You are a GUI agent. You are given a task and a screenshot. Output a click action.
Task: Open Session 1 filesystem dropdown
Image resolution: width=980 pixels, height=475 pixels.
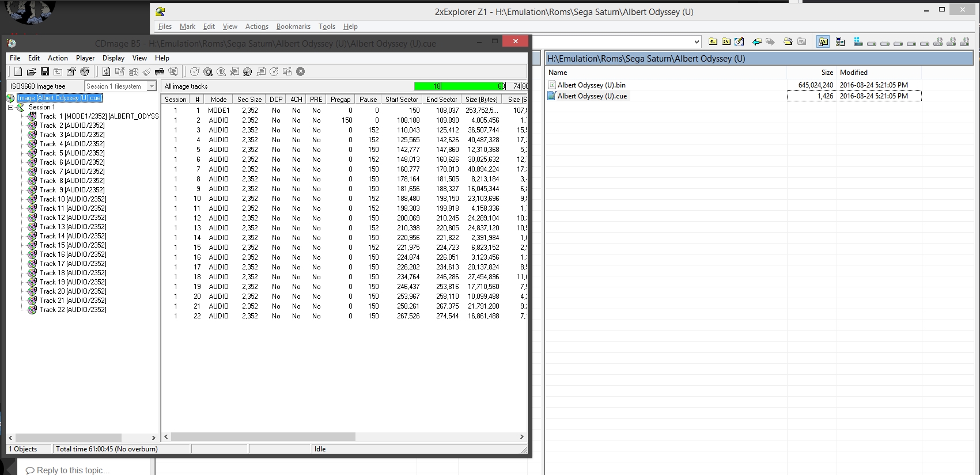(x=152, y=86)
